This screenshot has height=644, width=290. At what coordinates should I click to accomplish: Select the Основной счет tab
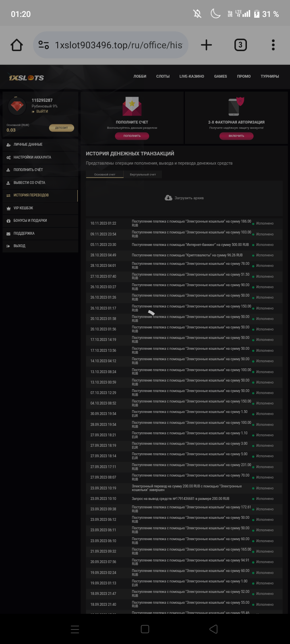click(105, 175)
